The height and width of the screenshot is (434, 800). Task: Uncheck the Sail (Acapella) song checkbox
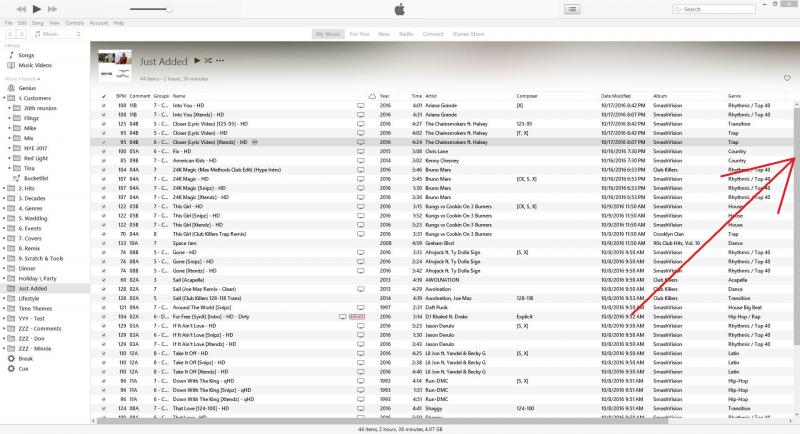(104, 280)
